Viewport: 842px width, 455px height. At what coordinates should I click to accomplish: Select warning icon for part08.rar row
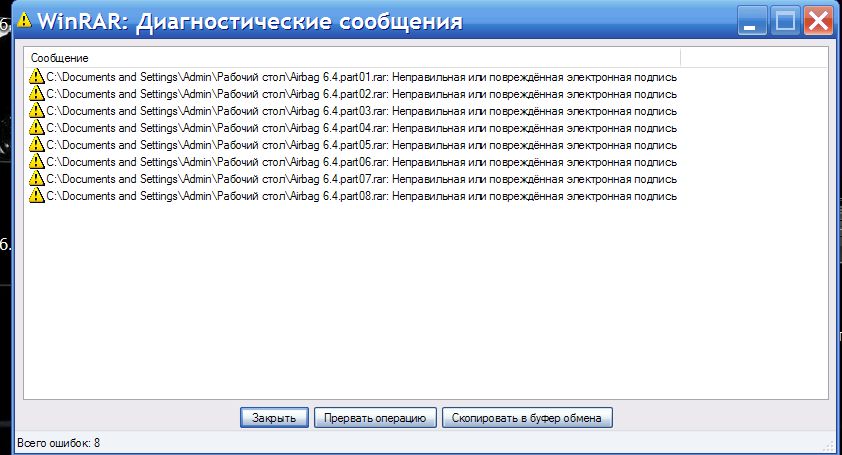pyautogui.click(x=37, y=196)
